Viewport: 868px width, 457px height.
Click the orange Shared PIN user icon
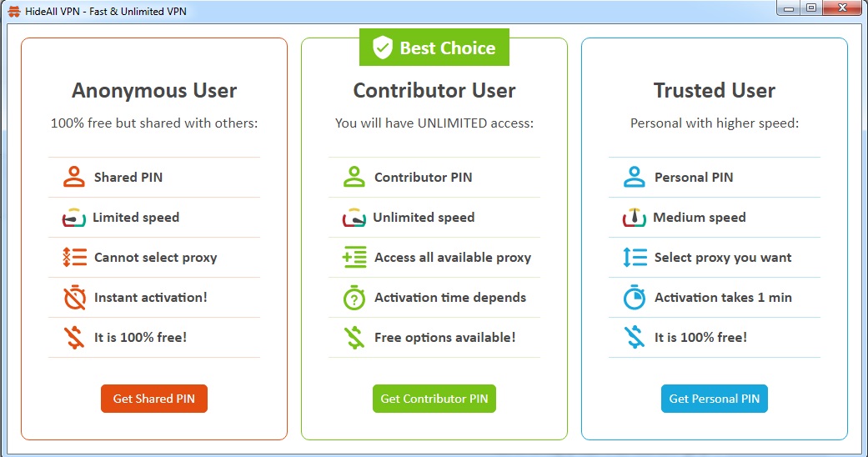click(x=73, y=177)
